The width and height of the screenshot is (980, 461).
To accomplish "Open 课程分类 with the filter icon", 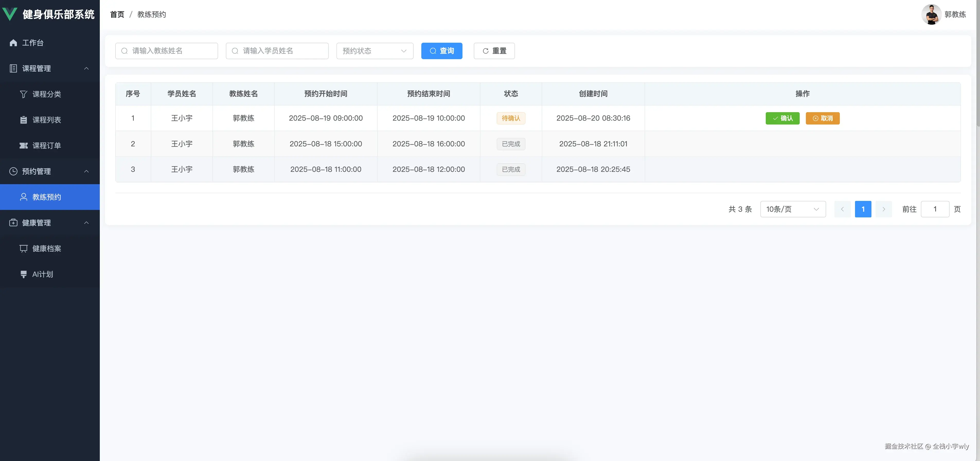I will [x=46, y=94].
